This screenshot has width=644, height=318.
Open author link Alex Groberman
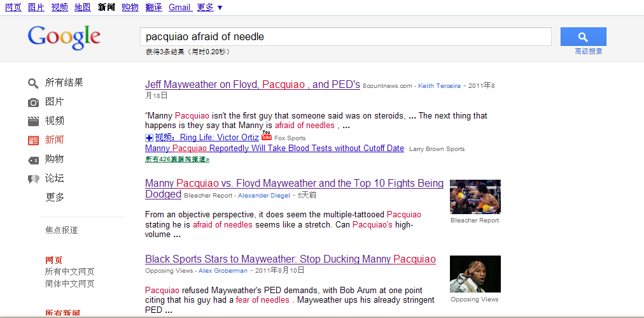(x=223, y=271)
